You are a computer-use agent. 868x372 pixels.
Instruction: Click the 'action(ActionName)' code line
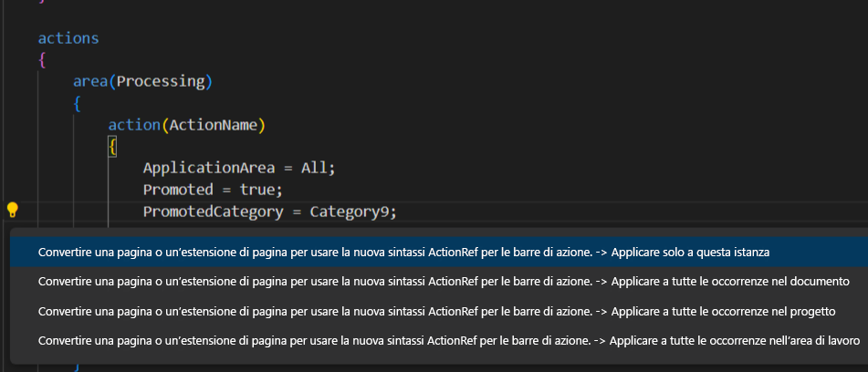point(187,126)
